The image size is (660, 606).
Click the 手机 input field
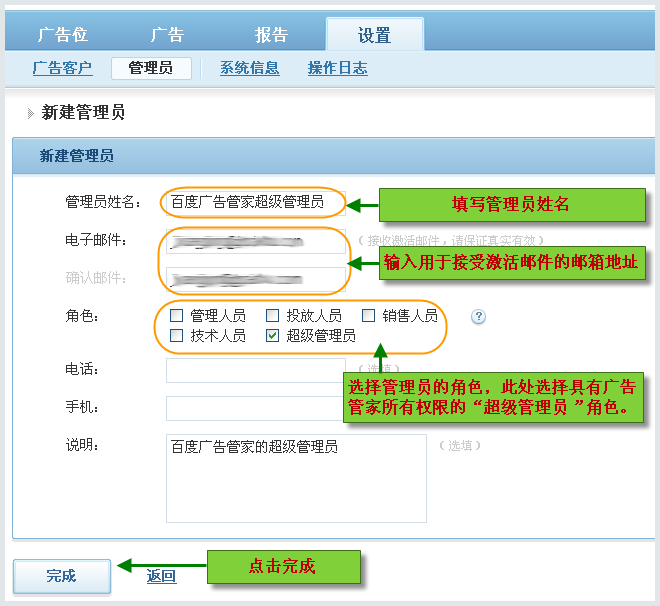click(255, 408)
